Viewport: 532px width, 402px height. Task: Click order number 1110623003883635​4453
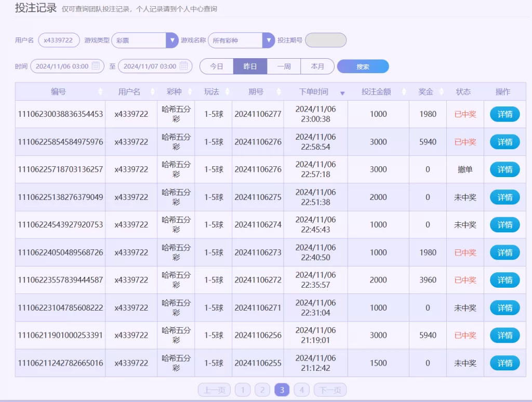point(60,114)
